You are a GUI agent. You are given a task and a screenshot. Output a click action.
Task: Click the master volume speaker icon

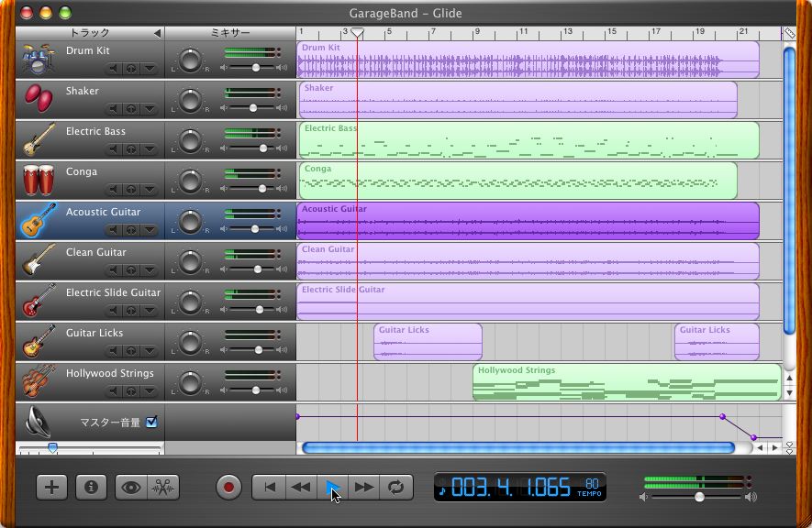[38, 422]
